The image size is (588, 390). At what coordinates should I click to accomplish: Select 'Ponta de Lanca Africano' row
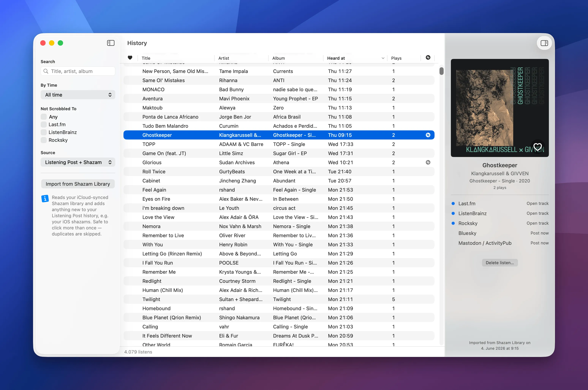coord(279,117)
